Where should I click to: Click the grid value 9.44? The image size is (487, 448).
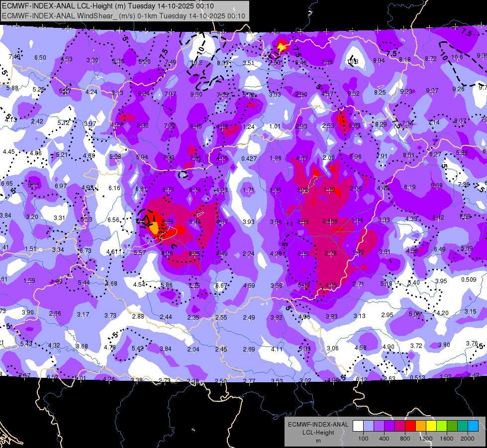[195, 222]
